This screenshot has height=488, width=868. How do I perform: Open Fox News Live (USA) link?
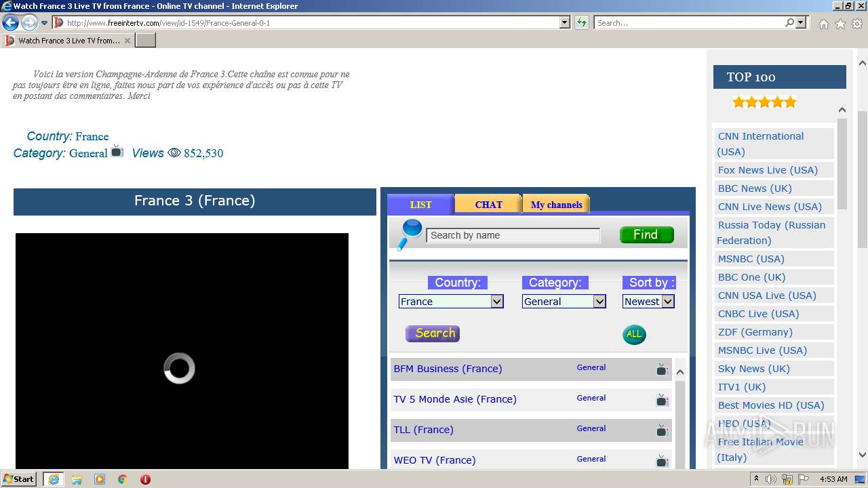[768, 170]
